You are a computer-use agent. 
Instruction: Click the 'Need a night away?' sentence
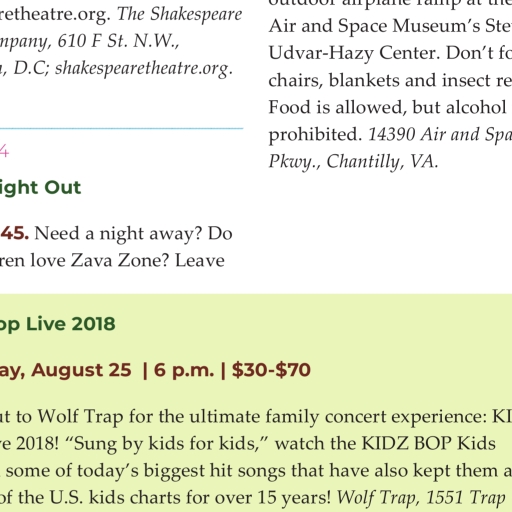[x=118, y=235]
